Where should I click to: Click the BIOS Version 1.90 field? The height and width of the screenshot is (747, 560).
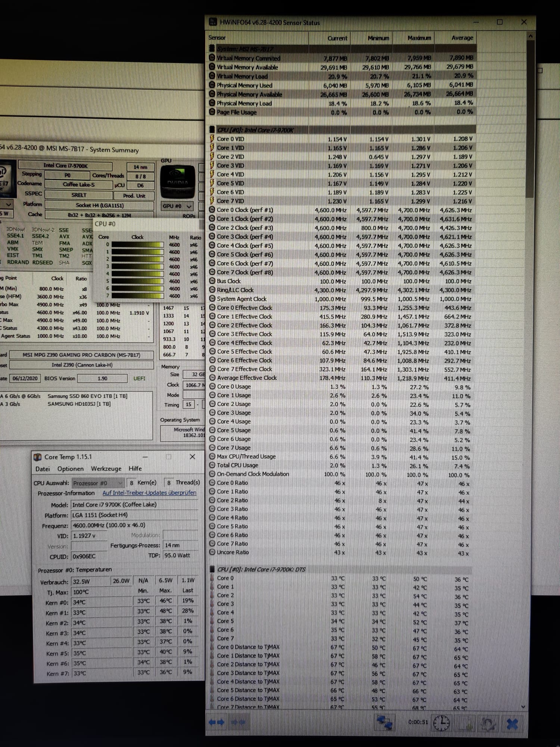[x=102, y=378]
